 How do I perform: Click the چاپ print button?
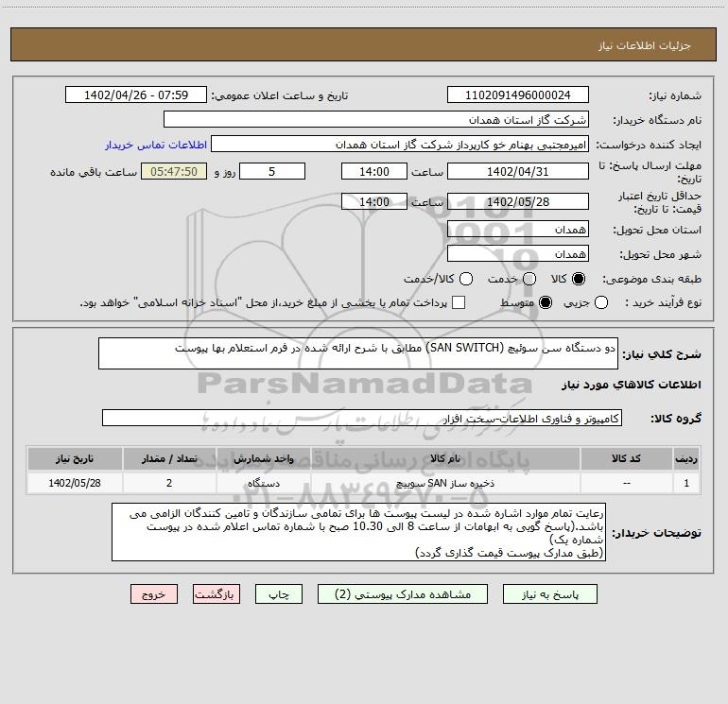click(279, 594)
